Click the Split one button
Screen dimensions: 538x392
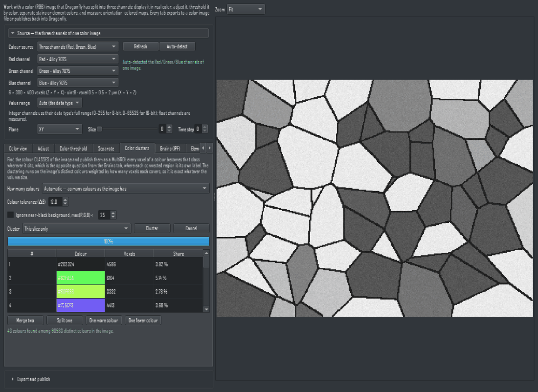click(x=65, y=320)
